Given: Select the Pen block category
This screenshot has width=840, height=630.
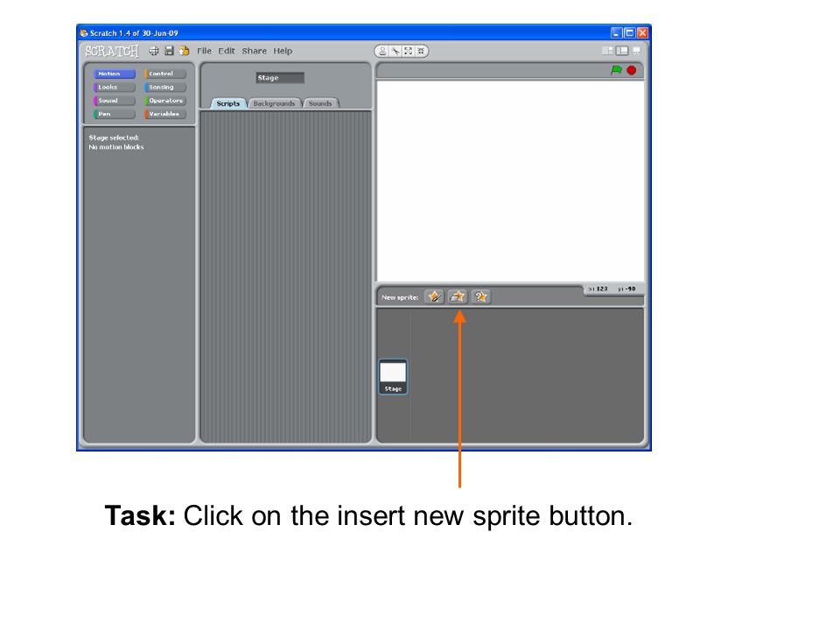Looking at the screenshot, I should 115,114.
